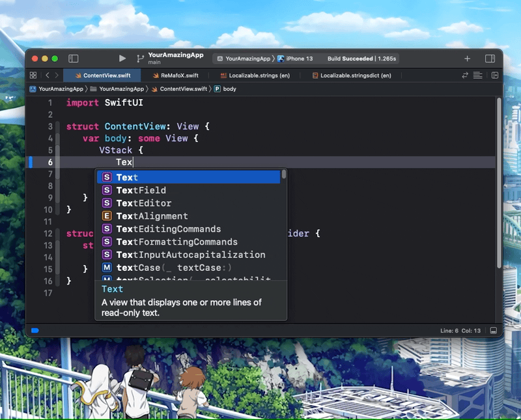Add a new editor pane on right
This screenshot has width=521, height=420.
click(494, 76)
